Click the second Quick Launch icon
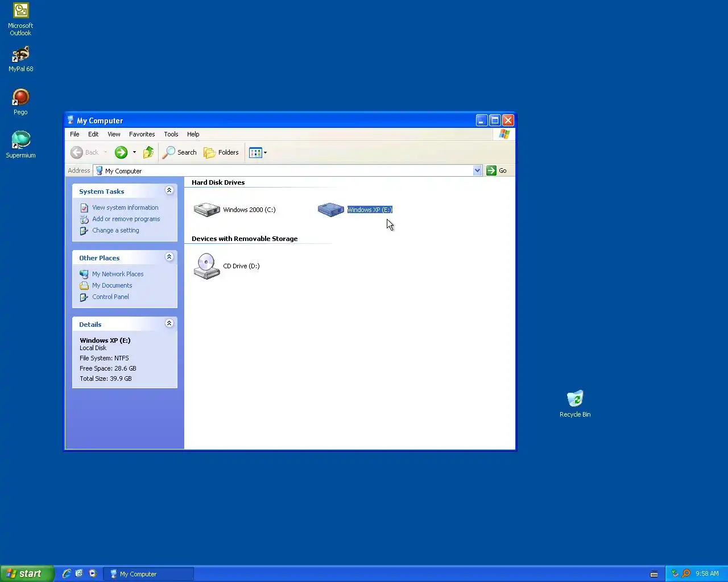 [x=79, y=573]
